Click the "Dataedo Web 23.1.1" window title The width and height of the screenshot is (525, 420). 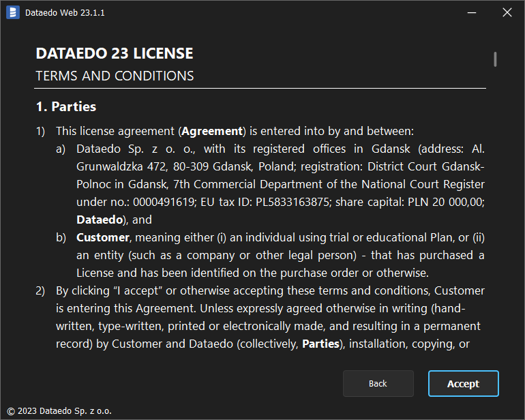tap(65, 13)
